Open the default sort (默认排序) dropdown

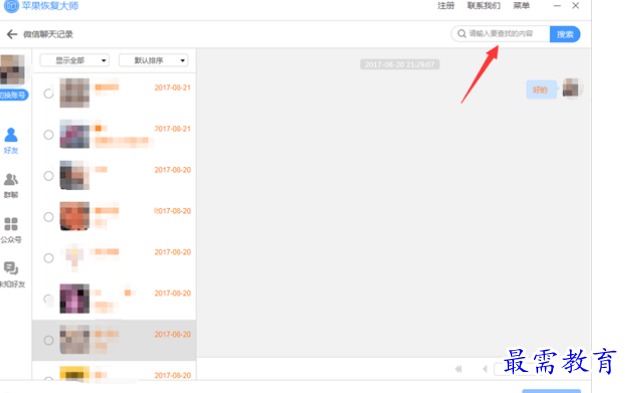click(x=153, y=60)
